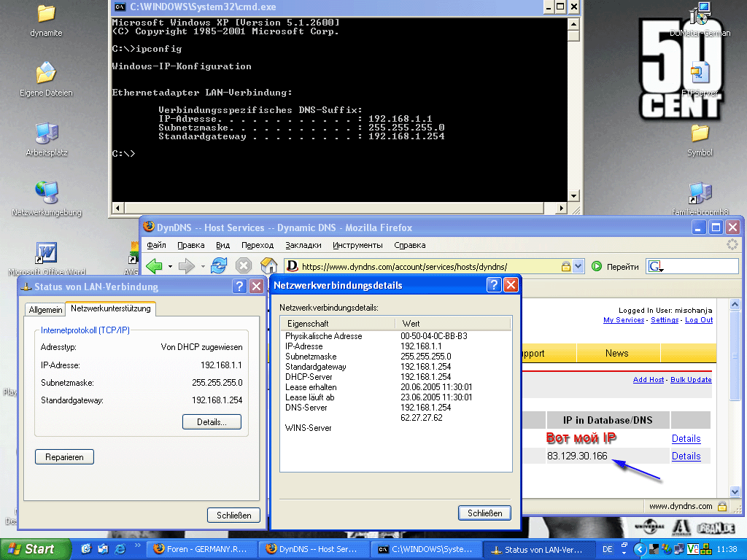Viewport: 747px width, 560px height.
Task: Reload the page in Firefox
Action: 219,265
